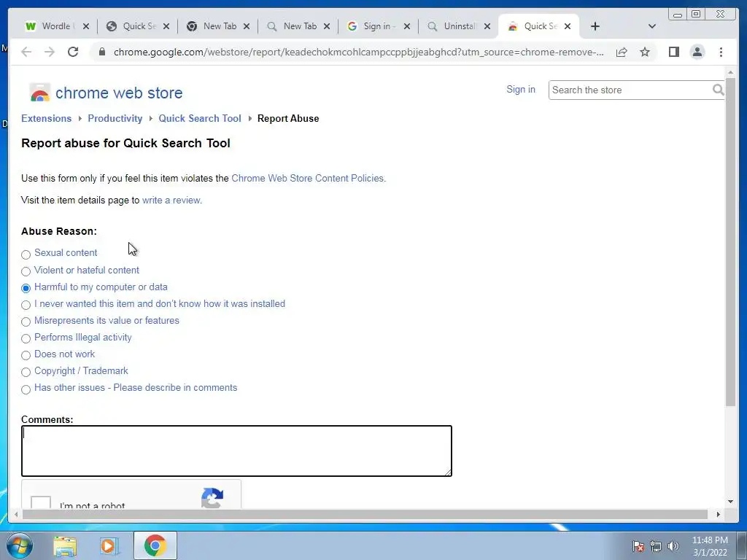Open the Quick Search Tool breadcrumb
Viewport: 747px width, 560px height.
(x=200, y=119)
